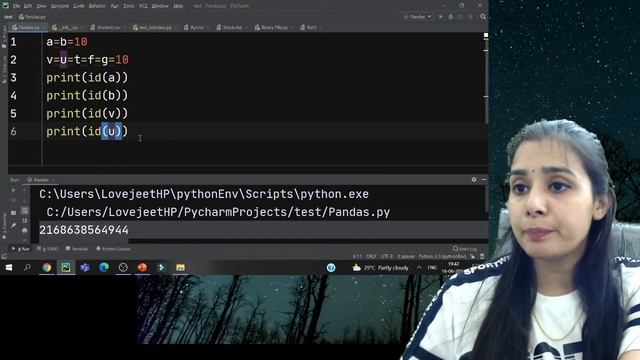Run the Pandas configuration with green play button
The image size is (640, 360).
pos(441,17)
